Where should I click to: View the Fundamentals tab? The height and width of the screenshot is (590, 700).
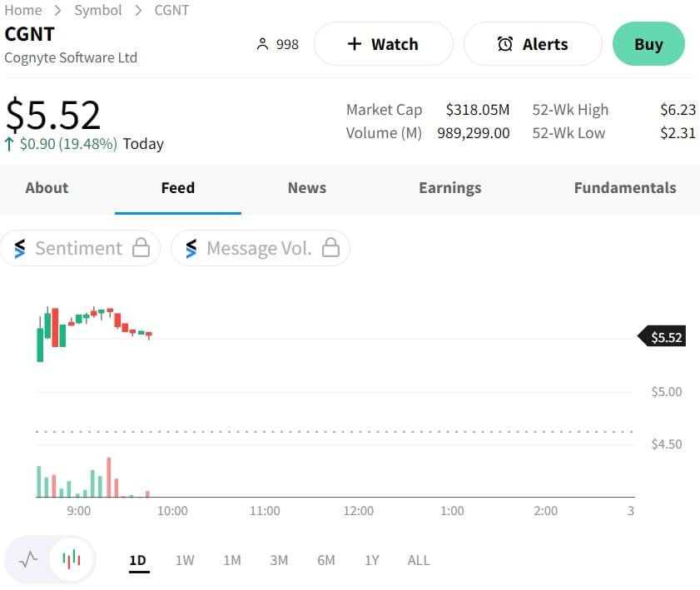coord(624,188)
